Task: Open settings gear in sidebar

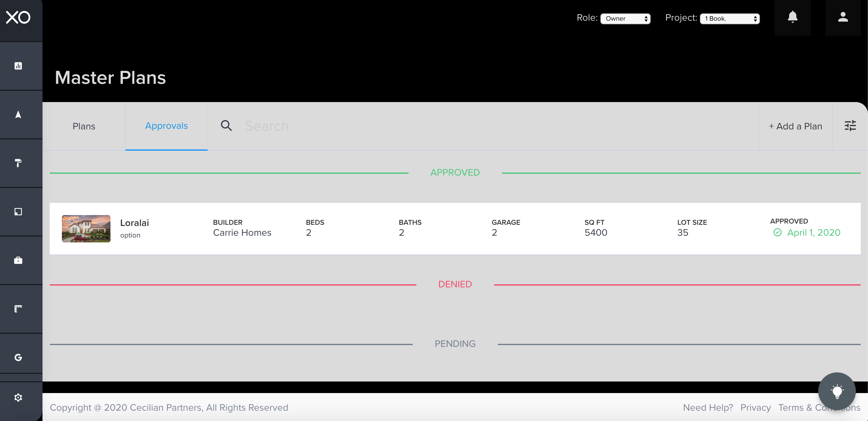Action: pyautogui.click(x=18, y=397)
